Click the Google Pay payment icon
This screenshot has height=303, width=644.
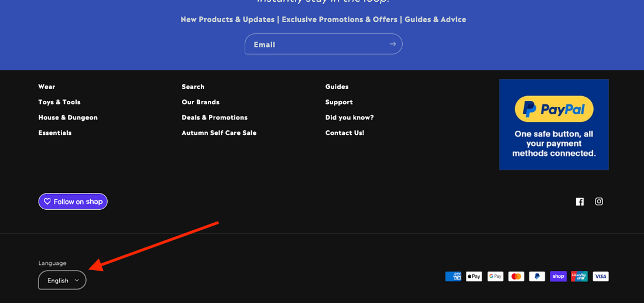pyautogui.click(x=495, y=277)
